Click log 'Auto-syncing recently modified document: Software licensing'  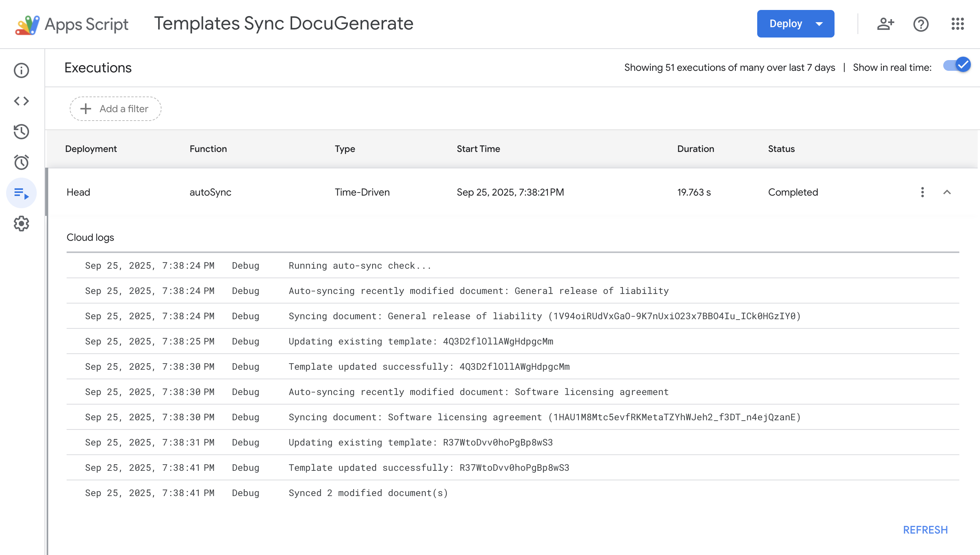513,392
